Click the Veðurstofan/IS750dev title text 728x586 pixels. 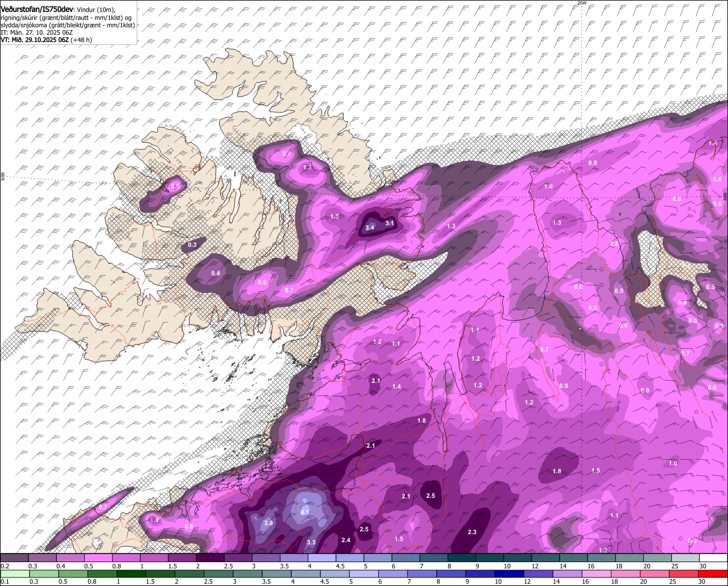click(x=37, y=10)
